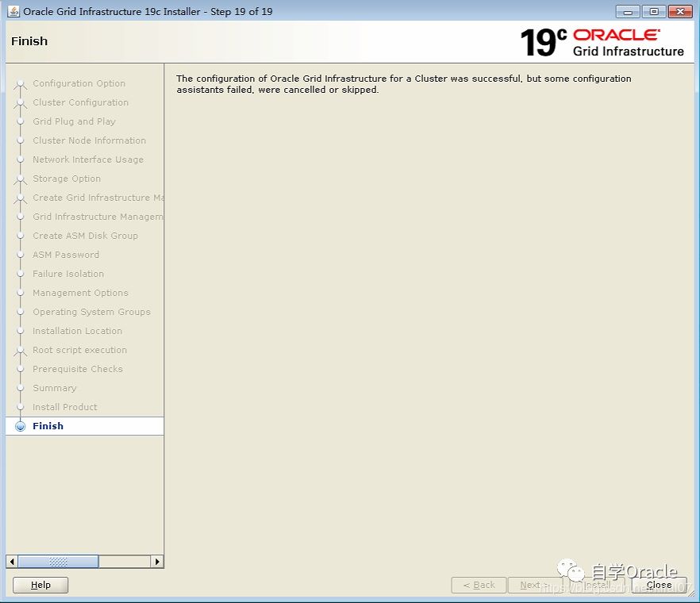700x603 pixels.
Task: Click the Configuration Option step marker icon
Action: (x=20, y=84)
